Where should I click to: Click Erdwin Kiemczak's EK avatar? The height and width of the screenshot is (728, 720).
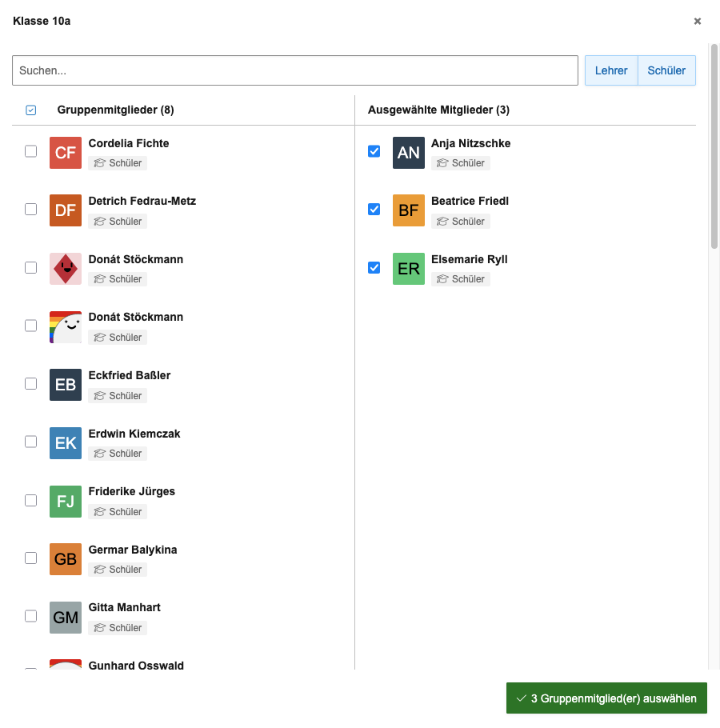click(x=66, y=443)
